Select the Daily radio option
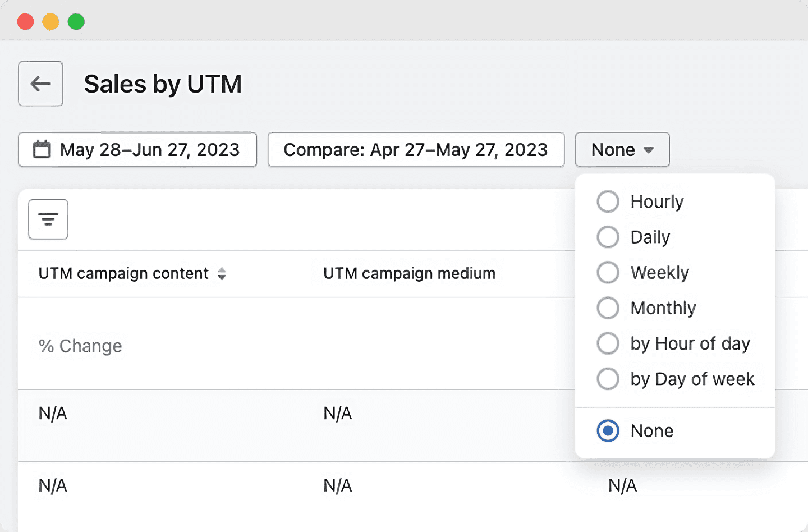The width and height of the screenshot is (808, 532). click(608, 237)
